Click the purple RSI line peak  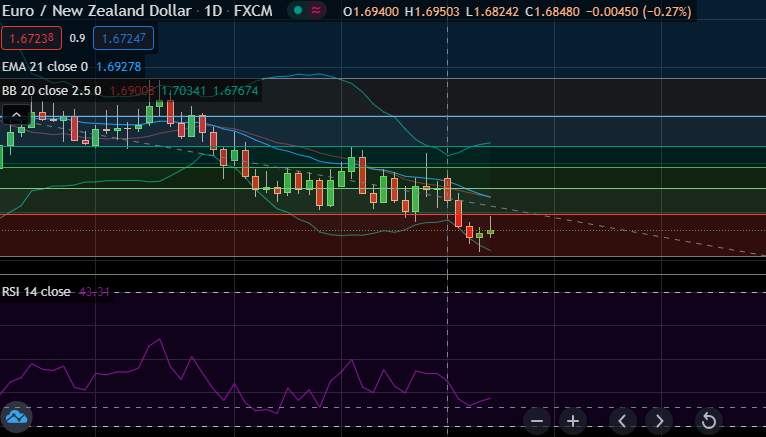tap(155, 342)
